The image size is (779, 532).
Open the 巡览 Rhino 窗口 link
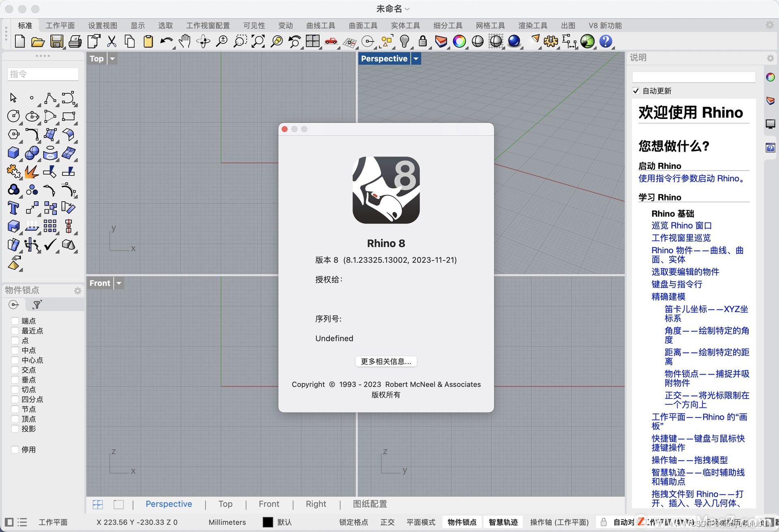click(x=681, y=226)
